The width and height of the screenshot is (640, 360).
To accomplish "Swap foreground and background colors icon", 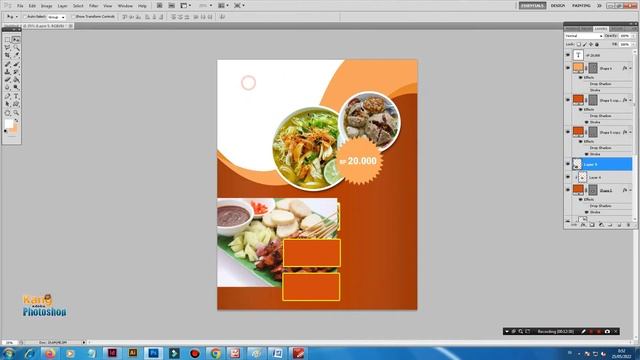I will click(x=17, y=120).
